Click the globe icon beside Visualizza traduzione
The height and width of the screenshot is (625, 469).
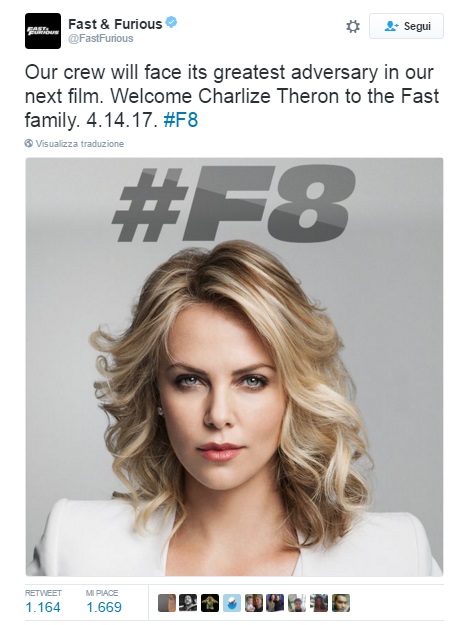click(x=29, y=143)
